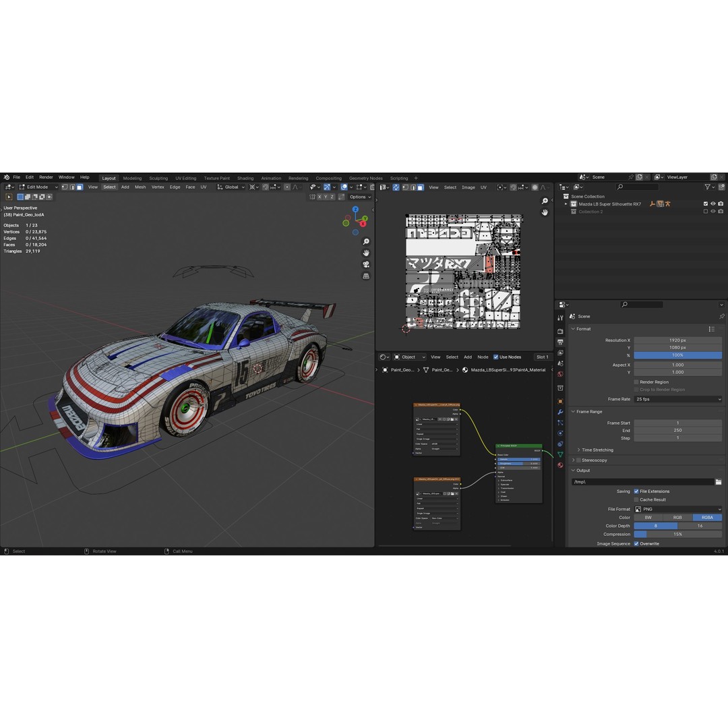728x728 pixels.
Task: Open the Edit Mode dropdown
Action: (38, 187)
